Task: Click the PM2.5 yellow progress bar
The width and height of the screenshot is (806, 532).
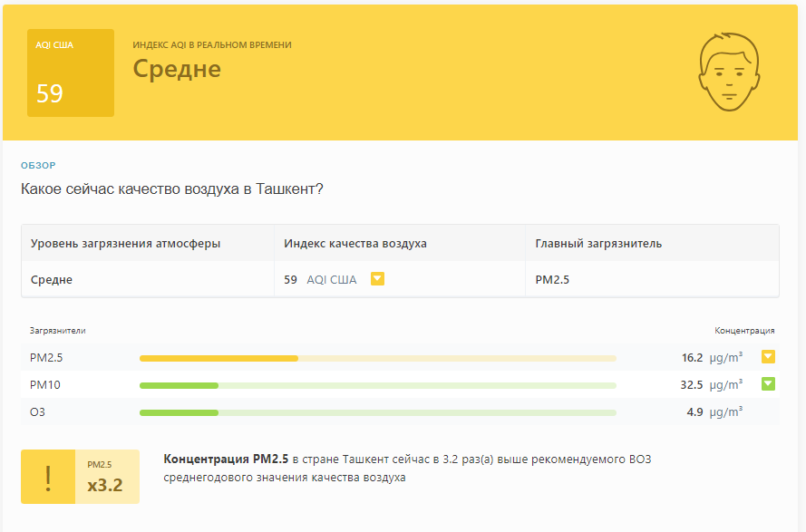Action: click(x=378, y=358)
